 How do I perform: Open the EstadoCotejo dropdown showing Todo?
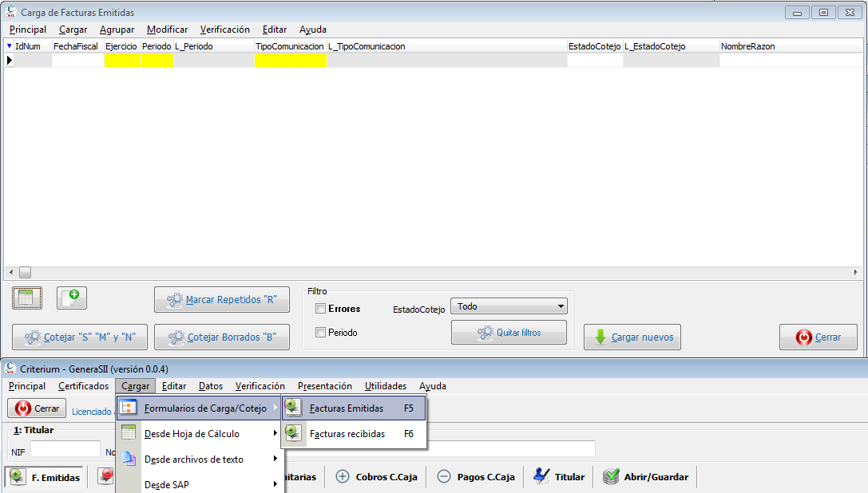click(509, 306)
